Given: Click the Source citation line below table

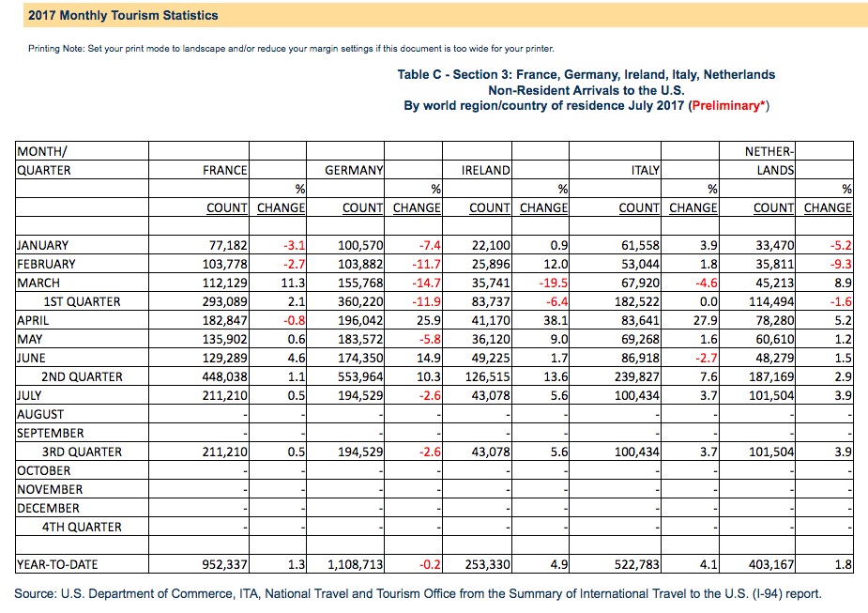Looking at the screenshot, I should pyautogui.click(x=418, y=594).
